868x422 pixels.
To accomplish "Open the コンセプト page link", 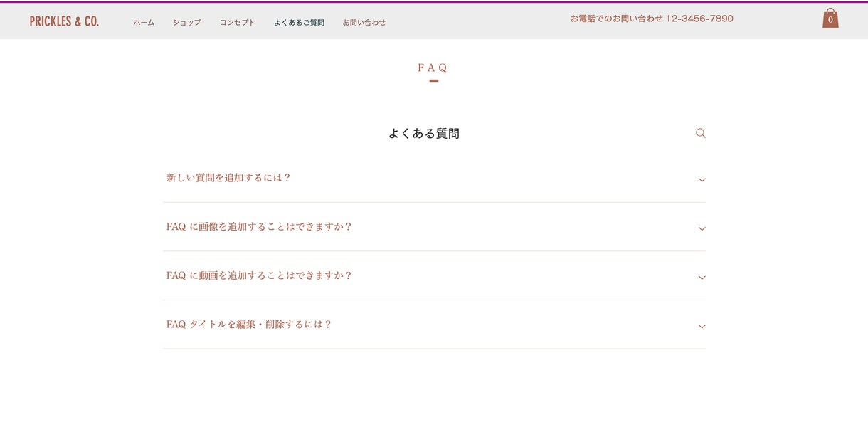I will click(x=237, y=22).
